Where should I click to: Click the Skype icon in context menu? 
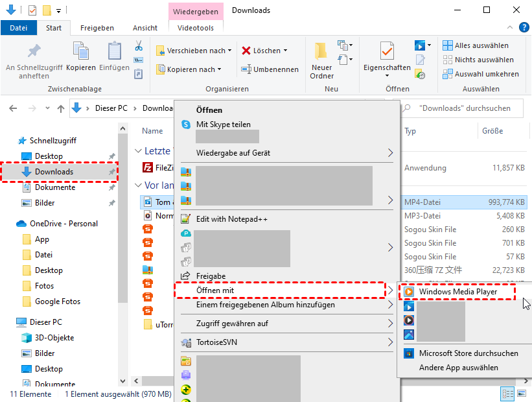tap(186, 124)
